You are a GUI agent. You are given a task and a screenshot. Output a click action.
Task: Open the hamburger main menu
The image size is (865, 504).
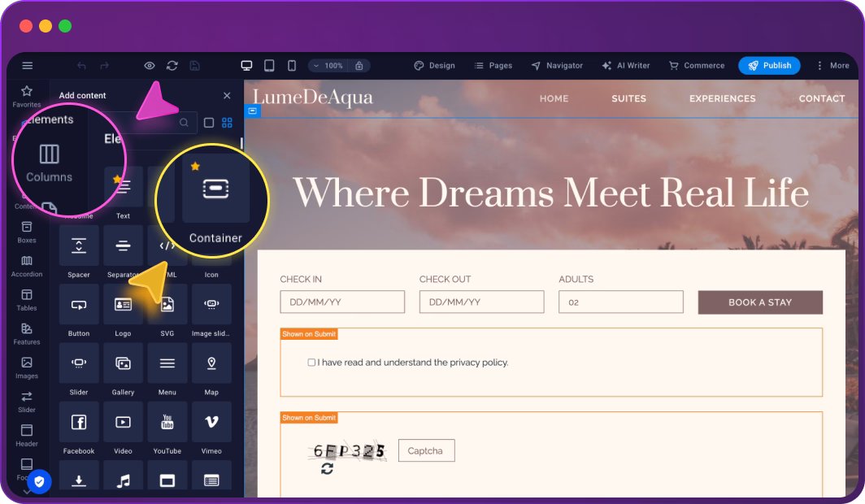tap(28, 66)
